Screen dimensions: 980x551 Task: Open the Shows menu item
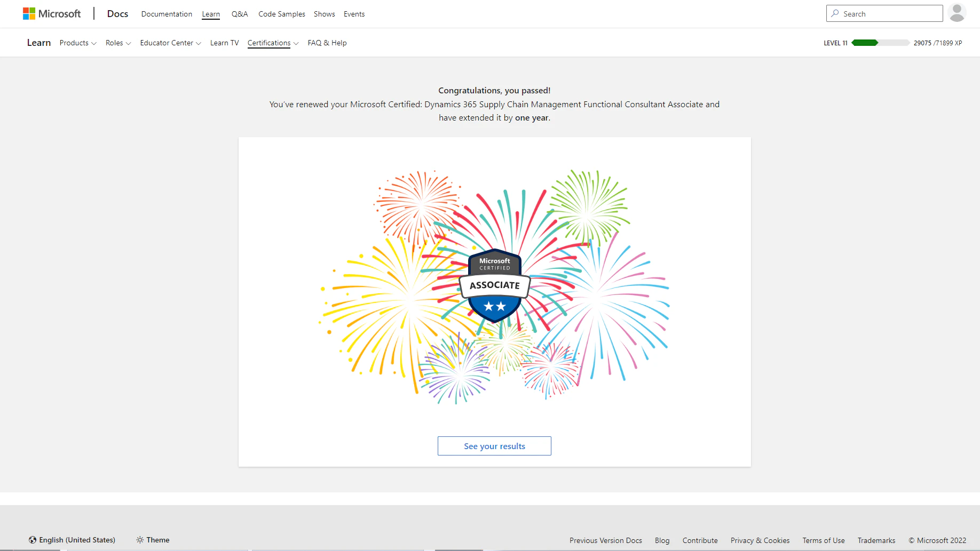(x=325, y=14)
